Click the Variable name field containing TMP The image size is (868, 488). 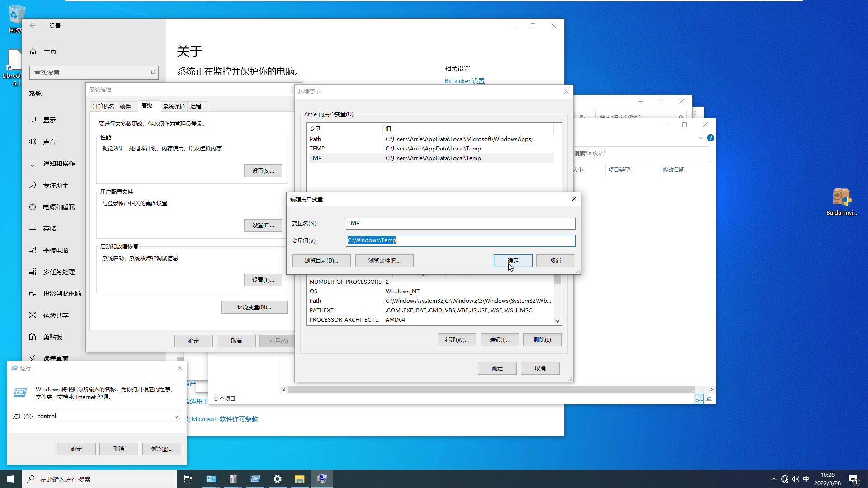pos(460,223)
